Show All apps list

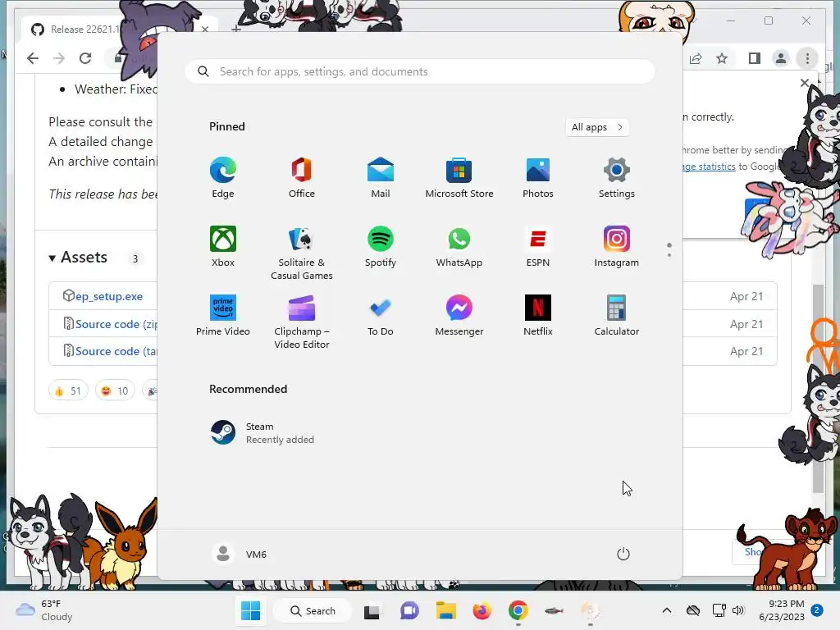point(597,127)
